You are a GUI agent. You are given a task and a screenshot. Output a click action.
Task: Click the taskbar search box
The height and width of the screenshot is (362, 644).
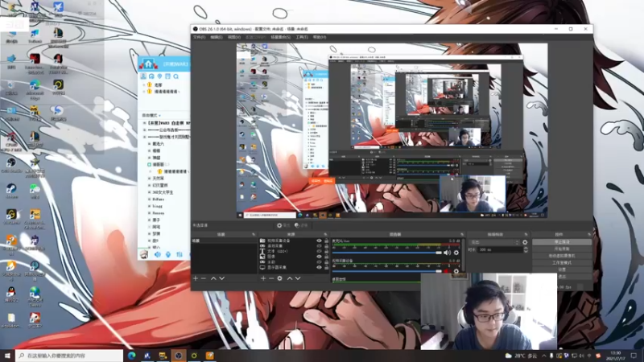click(x=69, y=356)
